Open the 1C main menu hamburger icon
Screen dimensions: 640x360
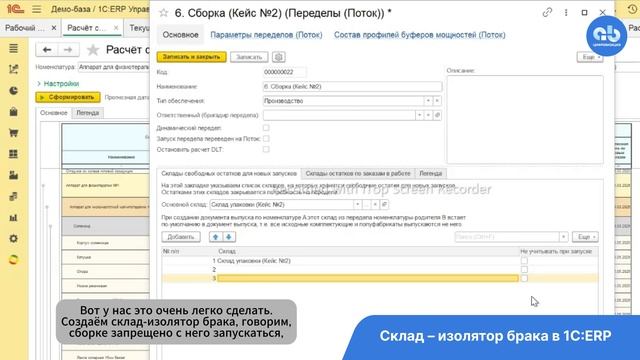click(x=37, y=9)
